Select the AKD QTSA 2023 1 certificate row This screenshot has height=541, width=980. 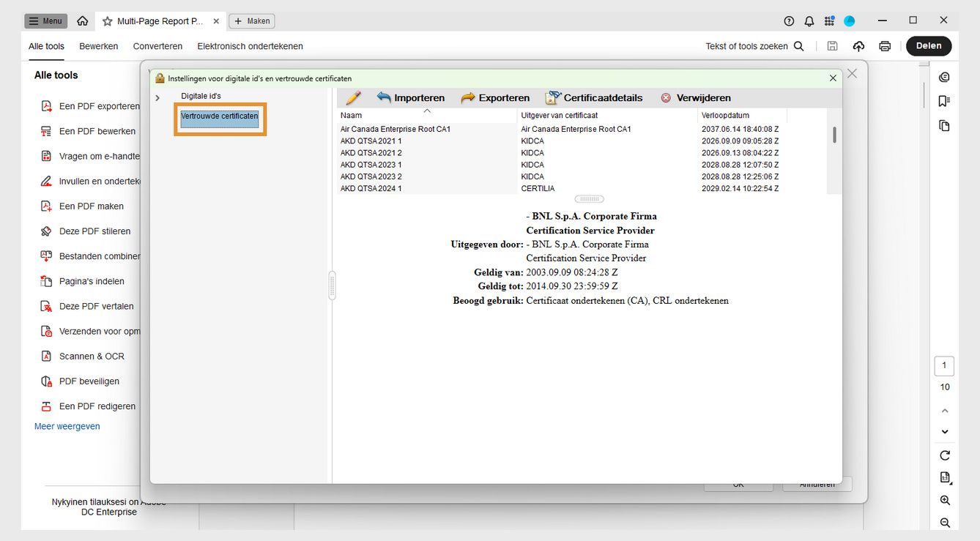(x=582, y=165)
